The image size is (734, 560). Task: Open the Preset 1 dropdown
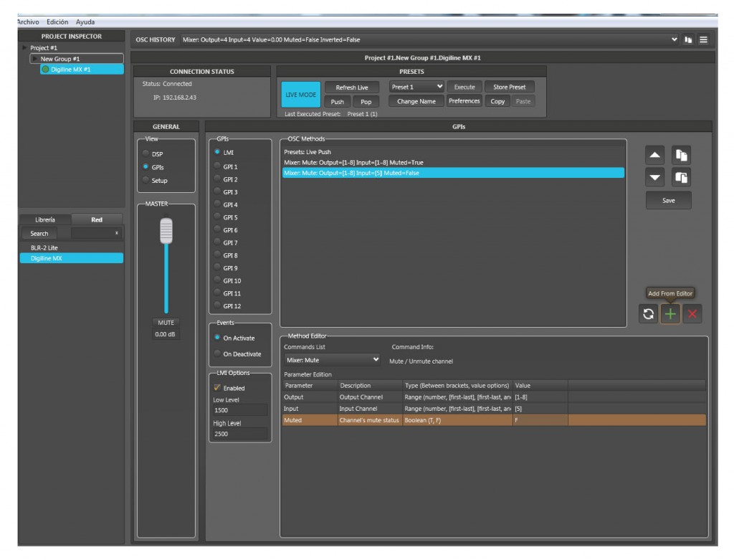point(417,87)
